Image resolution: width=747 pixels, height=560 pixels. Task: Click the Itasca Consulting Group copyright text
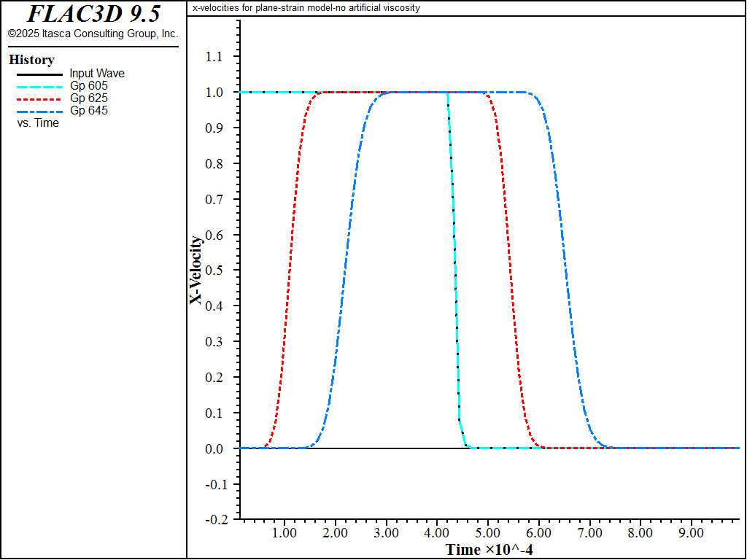[x=93, y=34]
